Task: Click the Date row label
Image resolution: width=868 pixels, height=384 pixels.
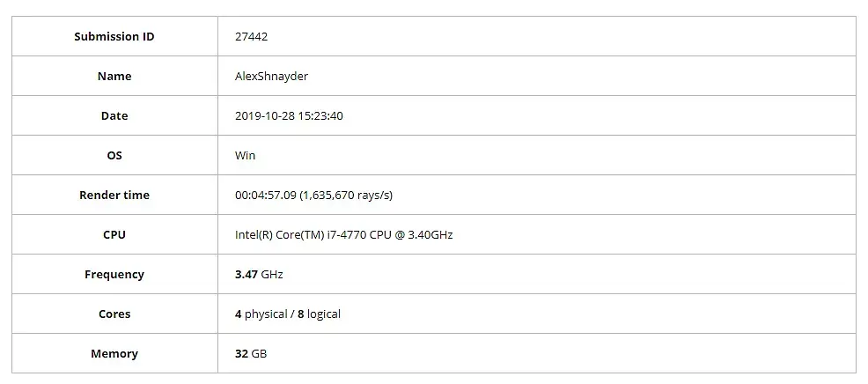Action: (x=114, y=115)
